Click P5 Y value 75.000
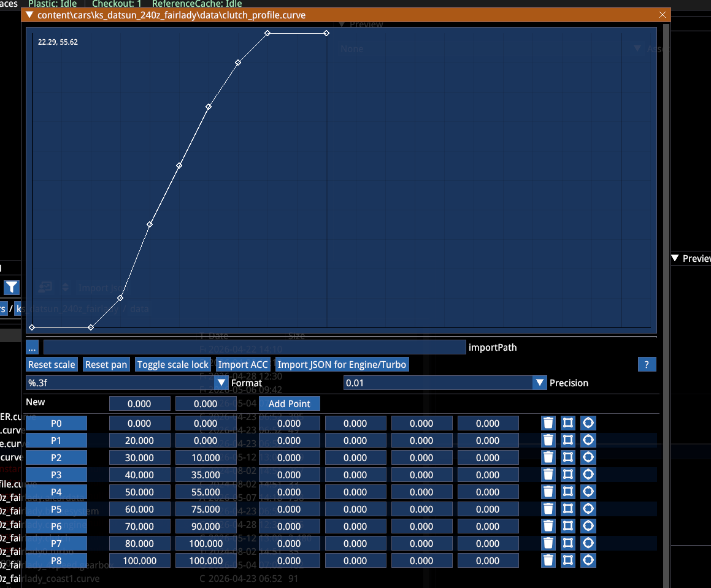 pos(206,509)
